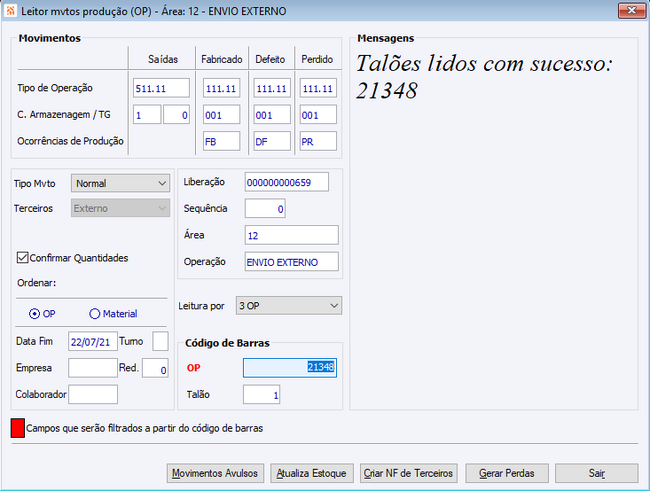This screenshot has width=650, height=491.
Task: Click Saídas C. Armazenagem field with 1
Action: [x=147, y=115]
